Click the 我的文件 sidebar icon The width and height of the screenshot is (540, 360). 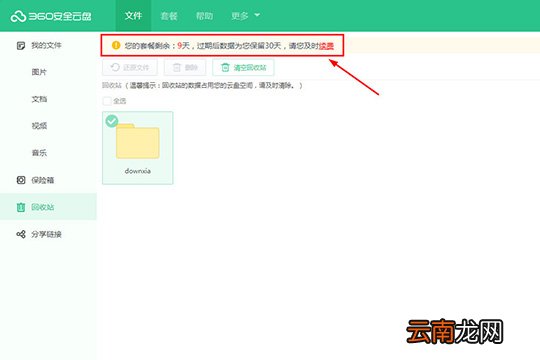21,45
